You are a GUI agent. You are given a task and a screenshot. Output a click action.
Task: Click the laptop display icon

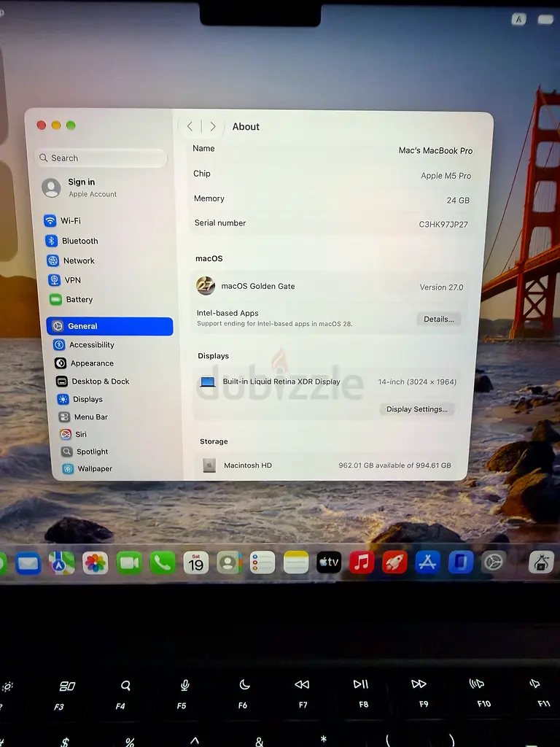coord(208,382)
